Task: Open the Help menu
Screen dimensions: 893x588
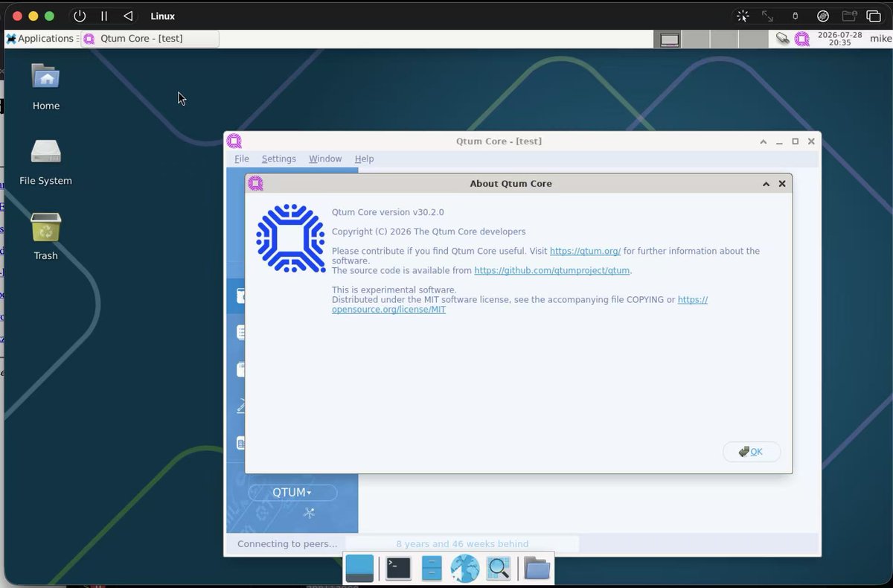Action: click(364, 159)
